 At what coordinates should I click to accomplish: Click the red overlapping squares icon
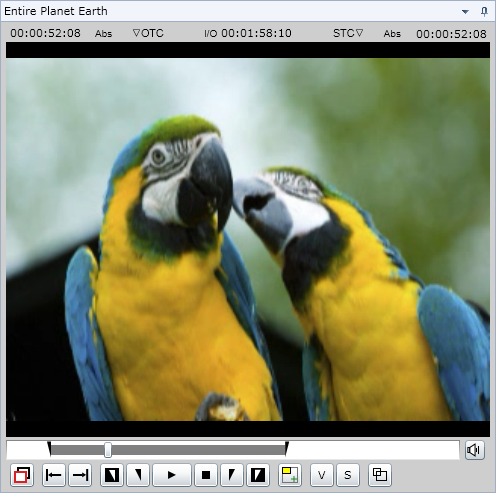(22, 475)
